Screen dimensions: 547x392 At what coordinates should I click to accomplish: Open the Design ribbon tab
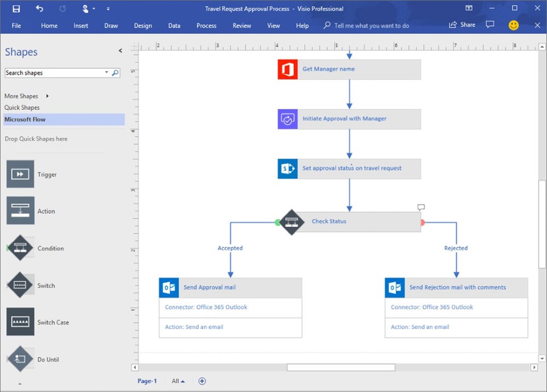tap(143, 25)
